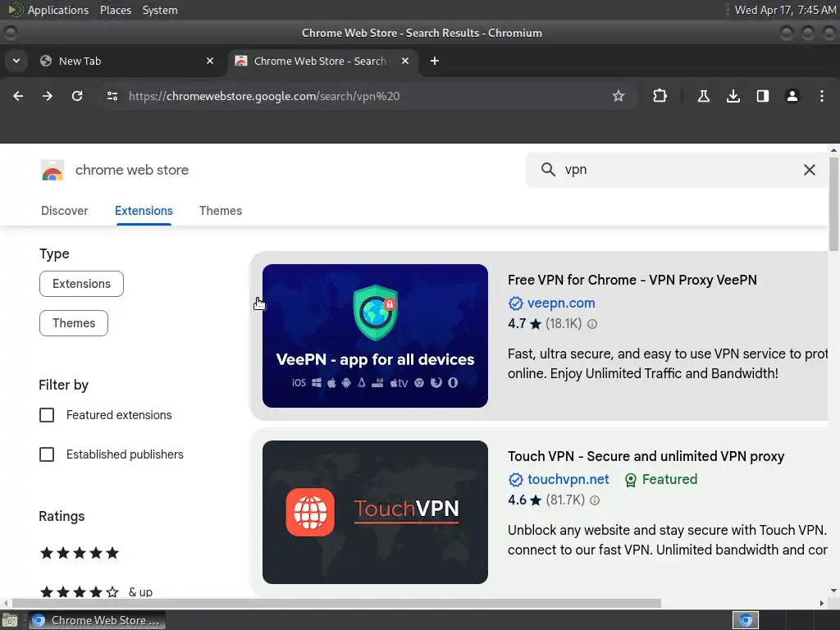This screenshot has width=840, height=630.
Task: Visit touchvpn.net publisher link
Action: [x=568, y=479]
